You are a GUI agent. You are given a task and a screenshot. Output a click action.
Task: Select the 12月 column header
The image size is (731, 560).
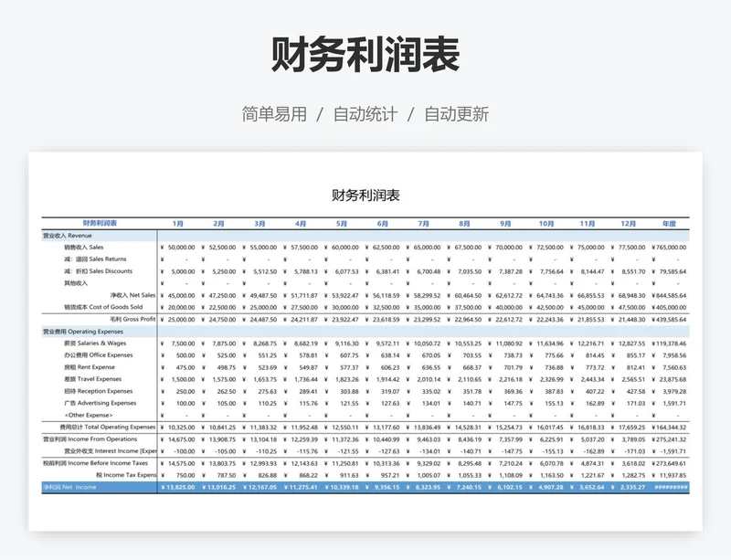(x=629, y=224)
